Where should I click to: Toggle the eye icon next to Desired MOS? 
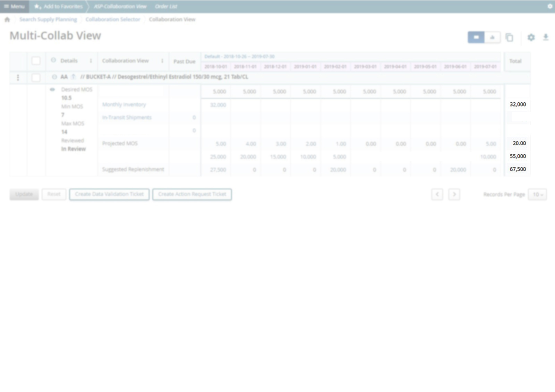pos(52,90)
